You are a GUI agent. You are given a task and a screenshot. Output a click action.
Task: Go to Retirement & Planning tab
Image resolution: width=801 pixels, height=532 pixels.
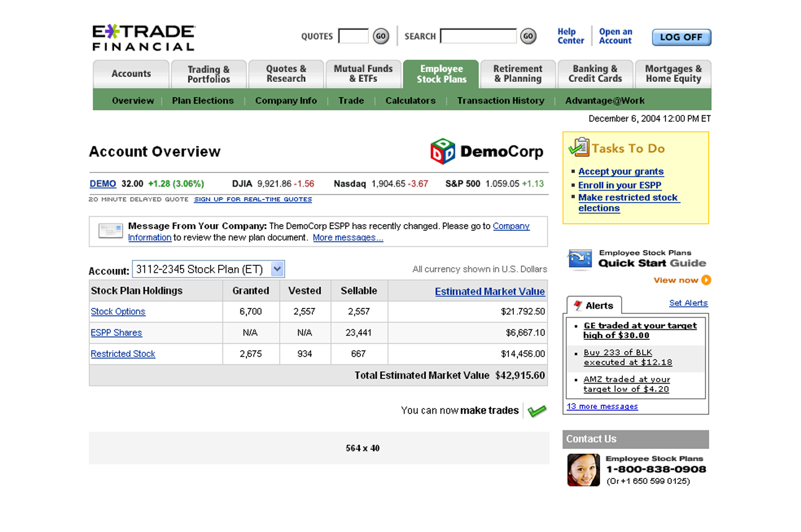click(518, 74)
